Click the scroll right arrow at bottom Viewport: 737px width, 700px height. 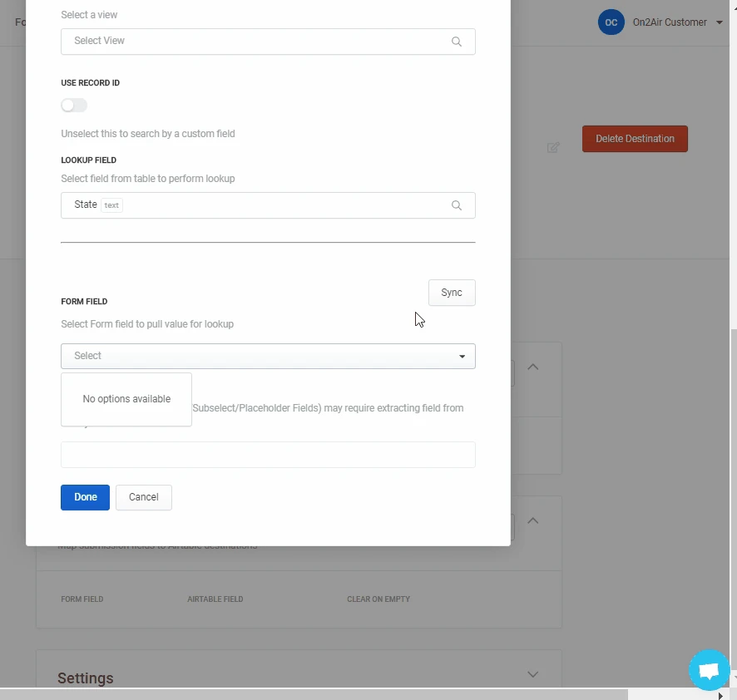(x=720, y=695)
